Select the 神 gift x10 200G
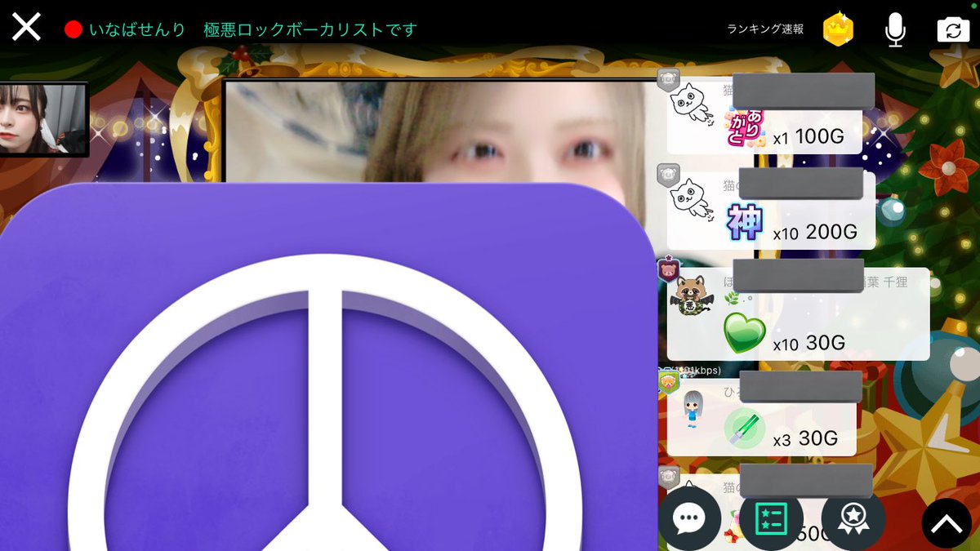Viewport: 980px width, 551px height. click(x=745, y=222)
